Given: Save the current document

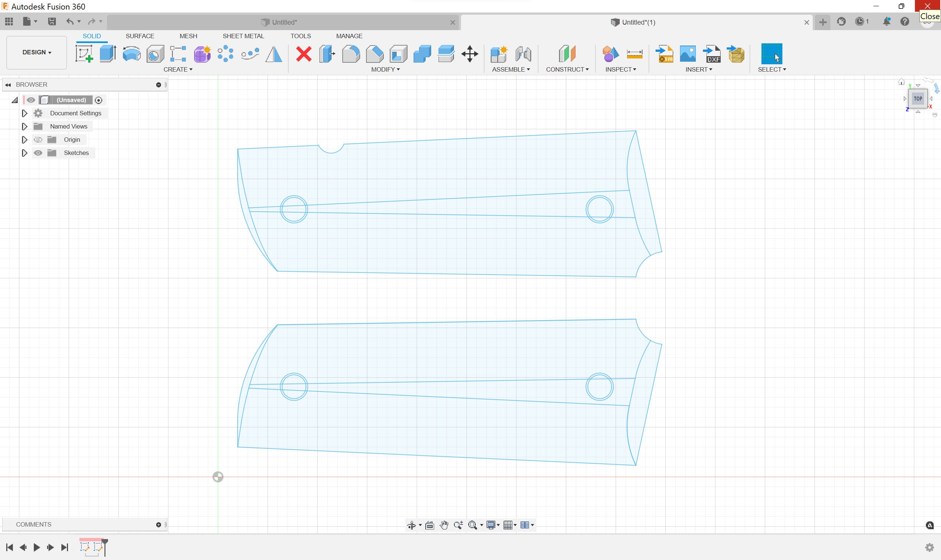Looking at the screenshot, I should click(52, 22).
